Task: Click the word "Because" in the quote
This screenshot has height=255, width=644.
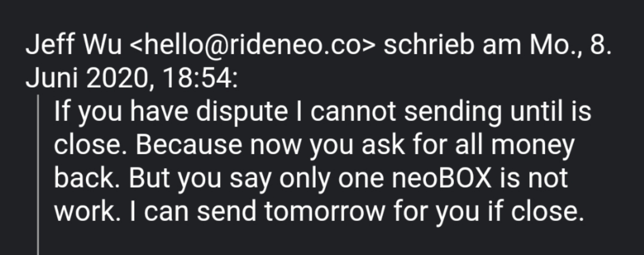Action: pyautogui.click(x=189, y=145)
